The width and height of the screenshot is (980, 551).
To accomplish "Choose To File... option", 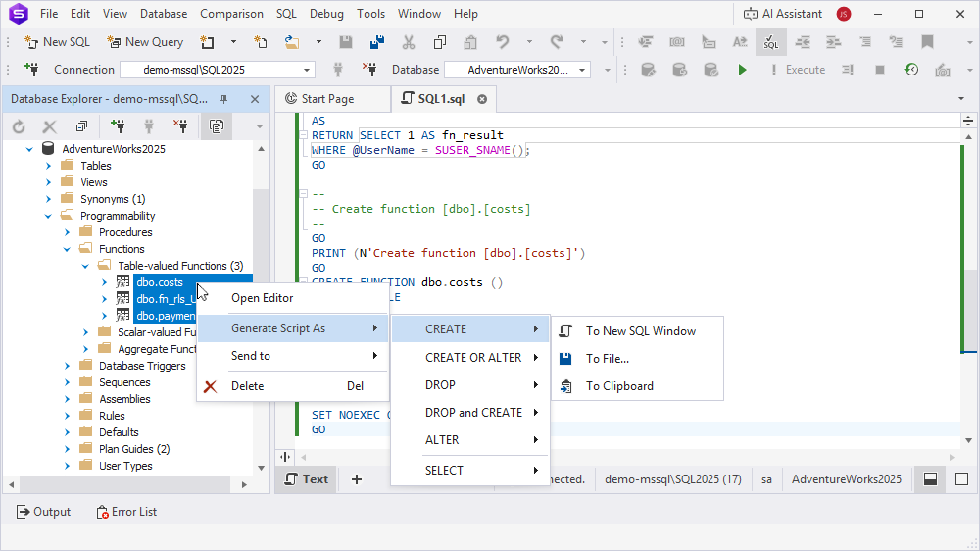I will 638,359.
